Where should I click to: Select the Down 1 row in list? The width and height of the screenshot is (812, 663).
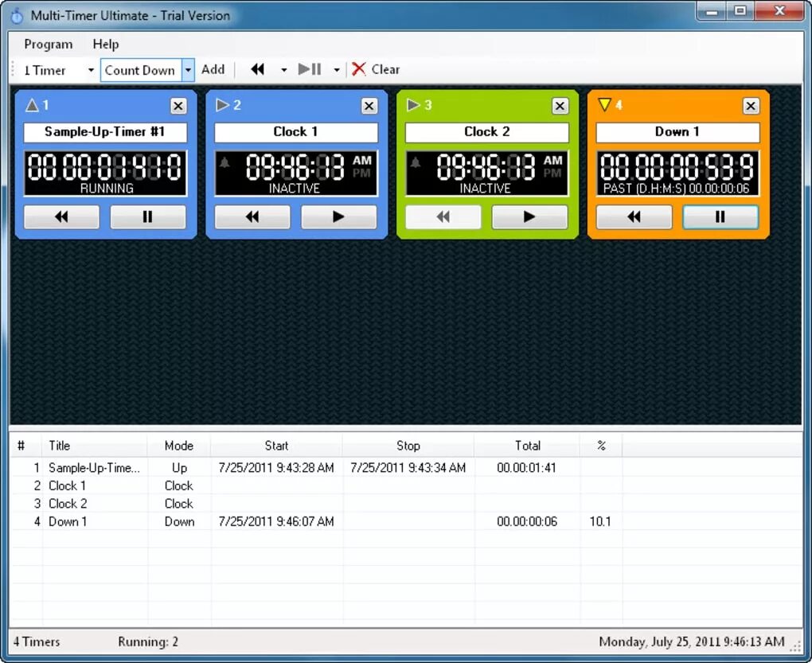(x=406, y=521)
